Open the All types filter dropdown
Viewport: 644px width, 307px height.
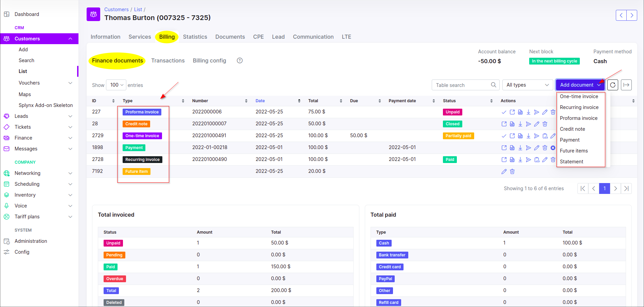(x=527, y=85)
